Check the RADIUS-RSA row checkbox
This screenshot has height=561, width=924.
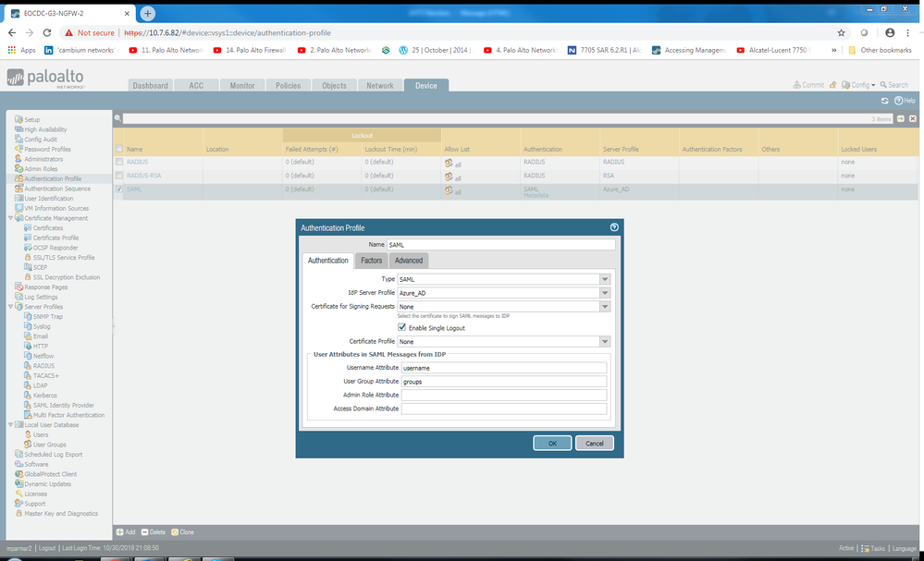[119, 176]
